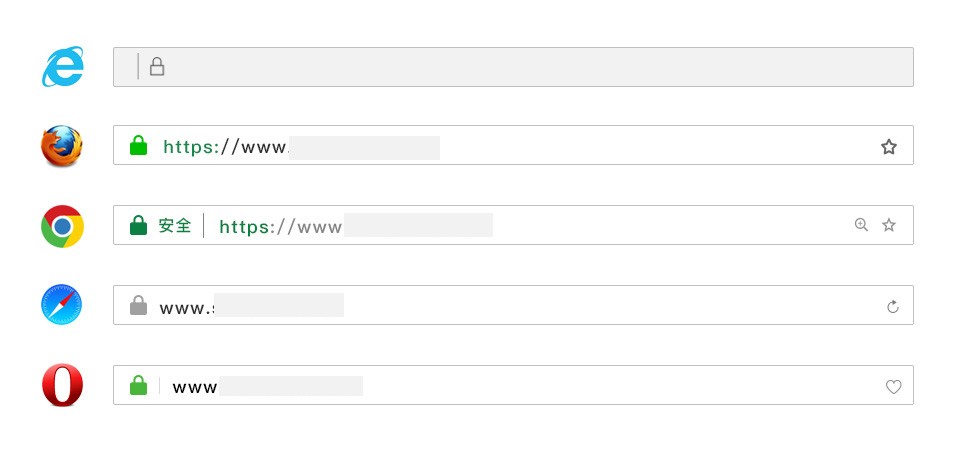Image resolution: width=962 pixels, height=464 pixels.
Task: Click the green padlock in Chrome bar
Action: tap(139, 226)
